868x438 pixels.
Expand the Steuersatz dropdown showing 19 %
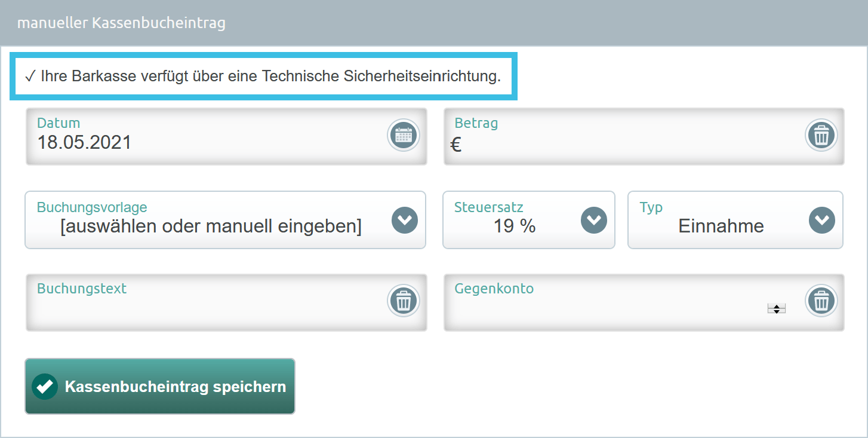pyautogui.click(x=528, y=220)
